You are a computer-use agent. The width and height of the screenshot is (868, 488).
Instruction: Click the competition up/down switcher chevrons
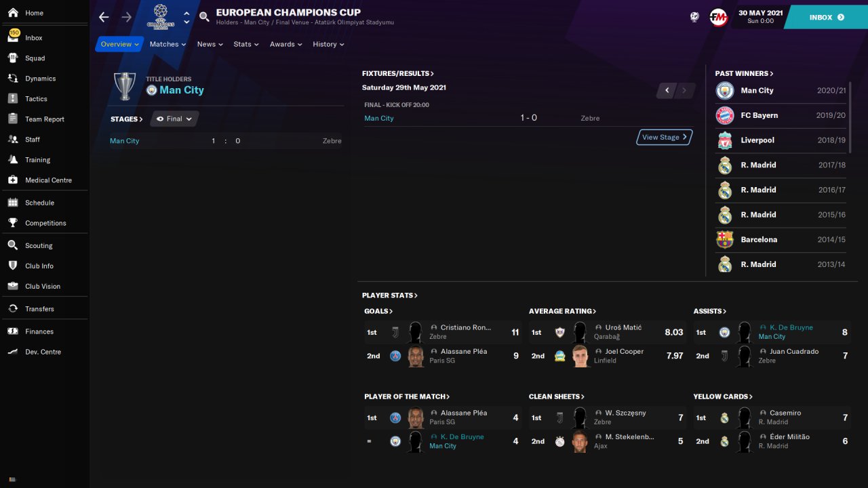(186, 17)
